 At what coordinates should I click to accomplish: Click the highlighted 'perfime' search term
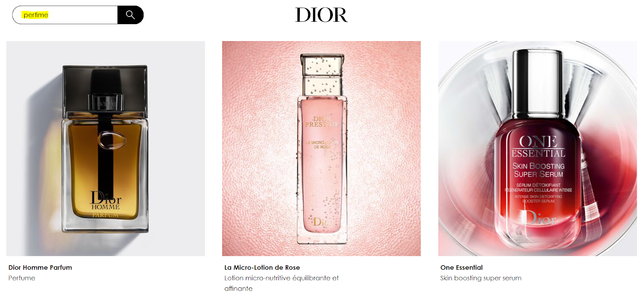(35, 15)
